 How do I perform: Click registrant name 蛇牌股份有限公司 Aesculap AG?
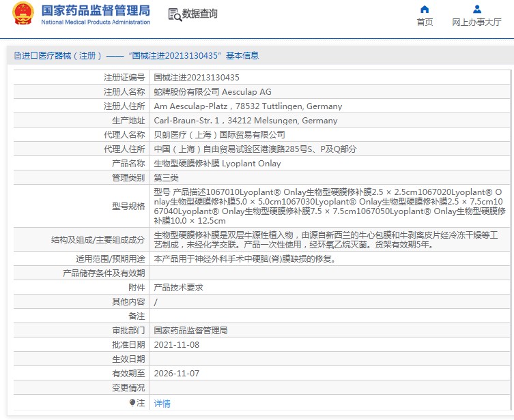212,92
